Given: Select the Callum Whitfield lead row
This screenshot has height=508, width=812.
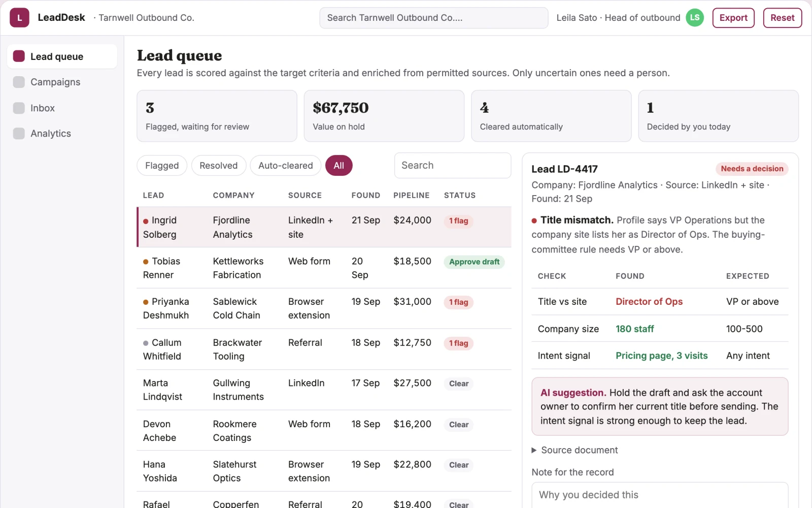Looking at the screenshot, I should coord(324,350).
